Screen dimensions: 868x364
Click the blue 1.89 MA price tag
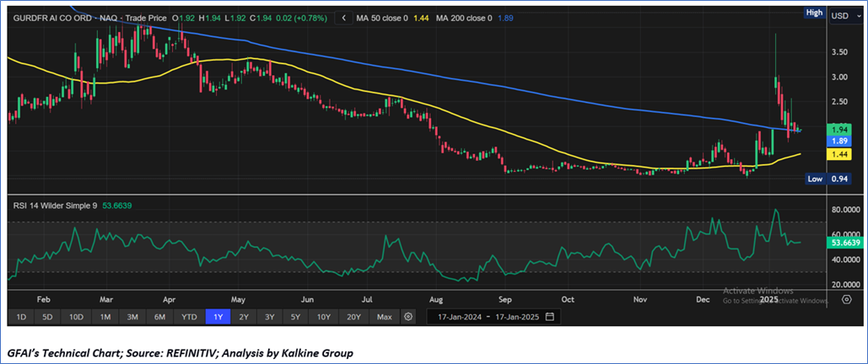(x=815, y=142)
